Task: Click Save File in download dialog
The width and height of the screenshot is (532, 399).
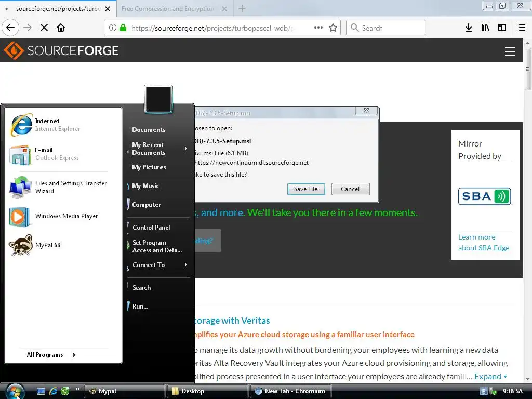Action: (x=306, y=189)
